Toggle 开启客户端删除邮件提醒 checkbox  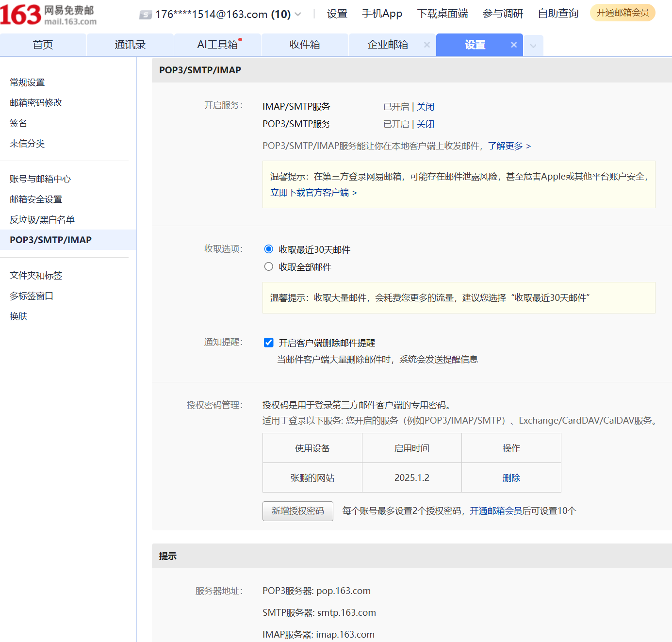pyautogui.click(x=269, y=343)
